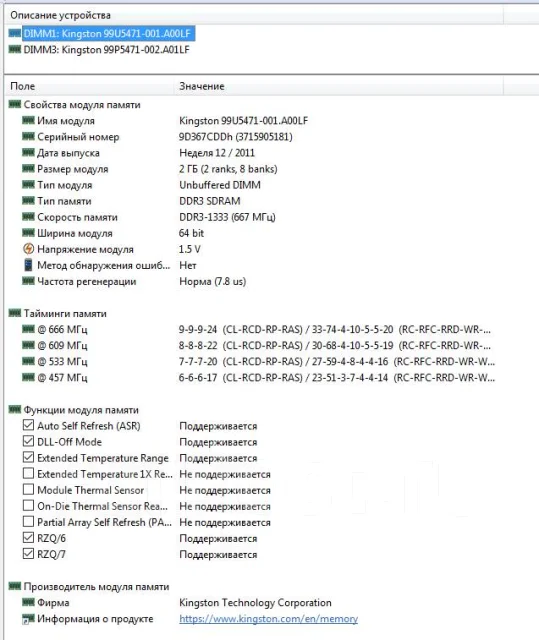Viewport: 539px width, 640px height.
Task: Click memory icon next to '@ 457 МГц'
Action: tap(28, 377)
